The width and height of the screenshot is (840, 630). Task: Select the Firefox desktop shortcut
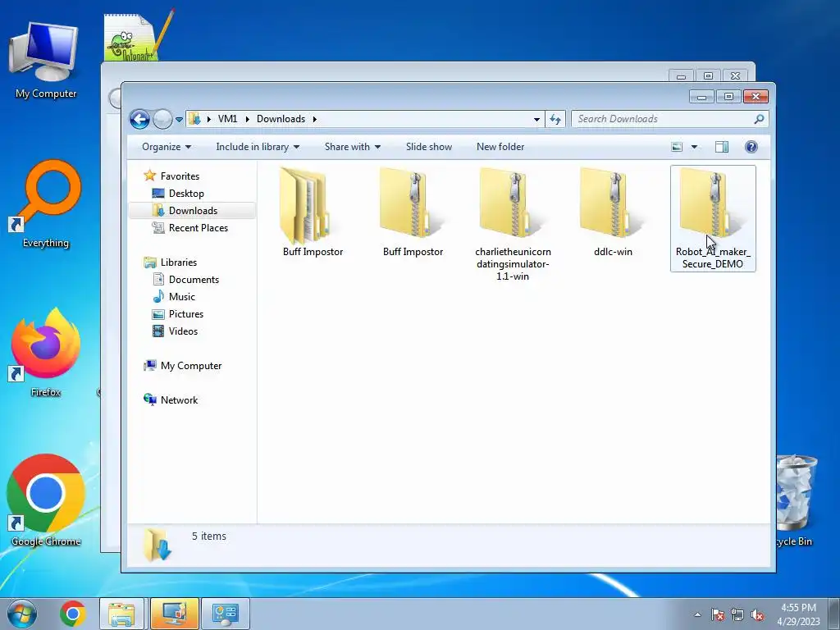click(46, 353)
